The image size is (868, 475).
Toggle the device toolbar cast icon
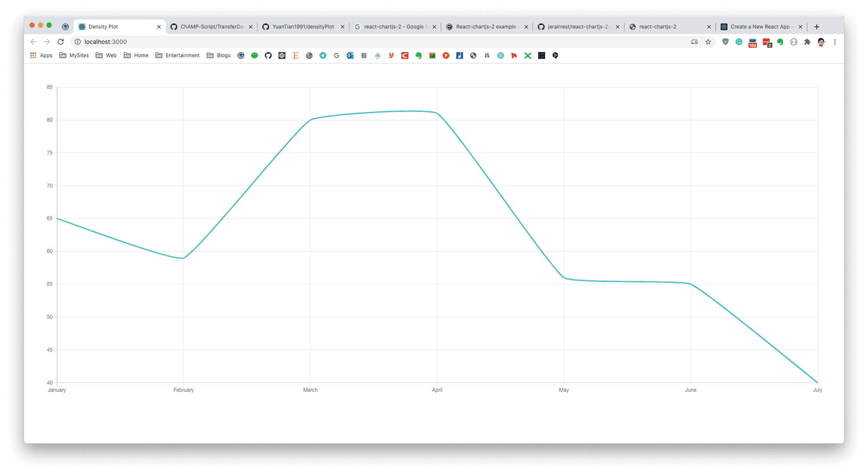[695, 42]
